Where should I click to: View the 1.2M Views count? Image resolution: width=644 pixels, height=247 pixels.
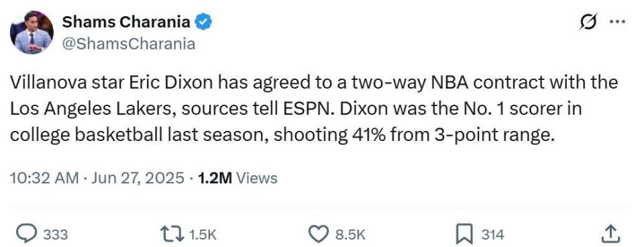click(237, 178)
